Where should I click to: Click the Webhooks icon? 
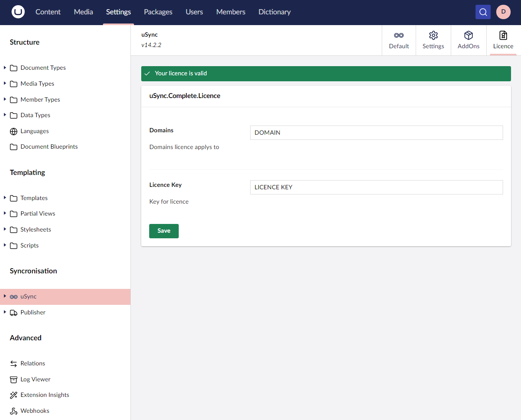coord(14,411)
